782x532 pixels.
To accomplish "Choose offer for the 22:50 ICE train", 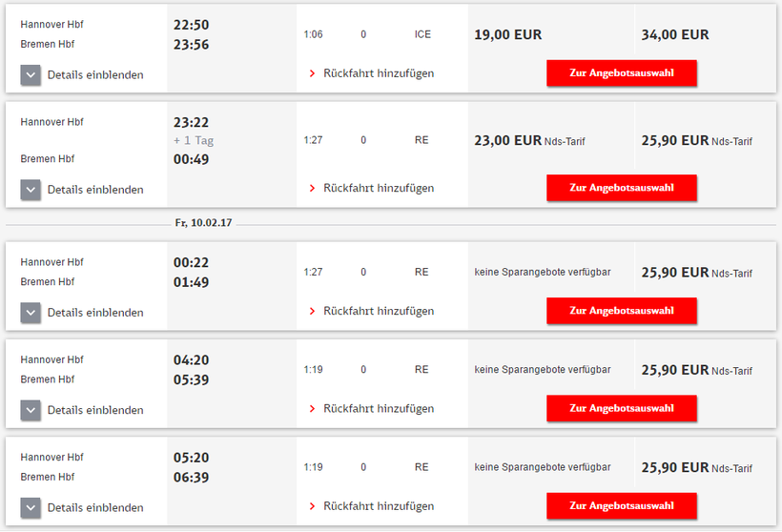I will pyautogui.click(x=621, y=73).
